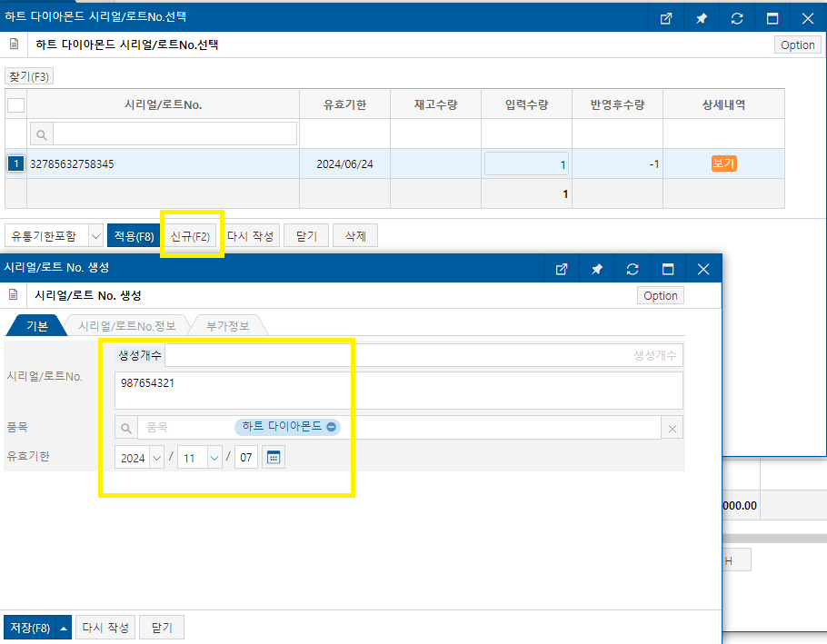Expand the month 11 dropdown
Image resolution: width=827 pixels, height=644 pixels.
(x=214, y=458)
